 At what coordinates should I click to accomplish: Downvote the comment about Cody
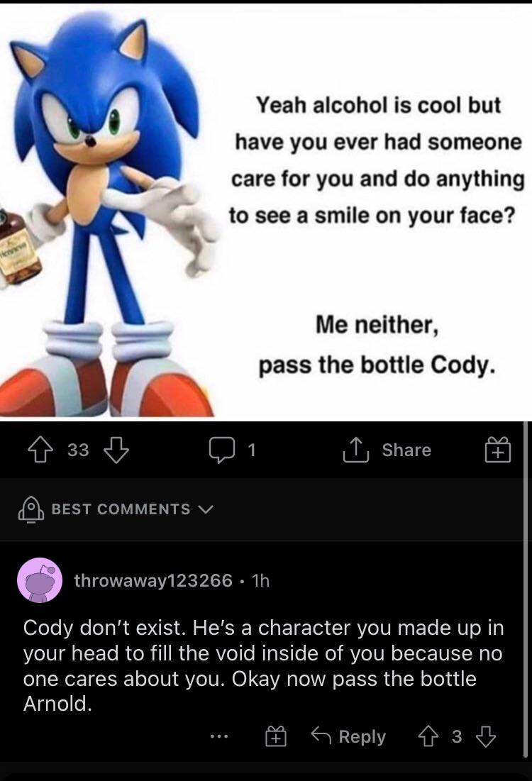click(x=486, y=737)
